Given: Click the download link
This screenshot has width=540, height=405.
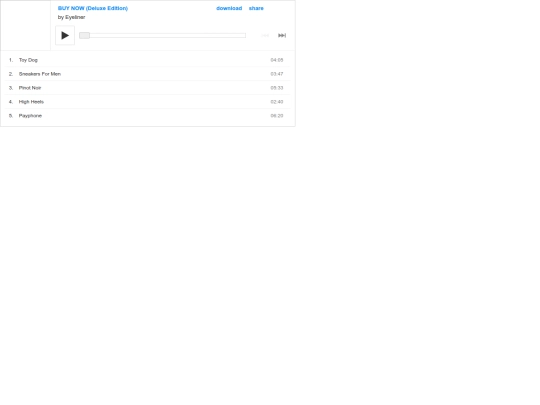Looking at the screenshot, I should click(x=229, y=8).
